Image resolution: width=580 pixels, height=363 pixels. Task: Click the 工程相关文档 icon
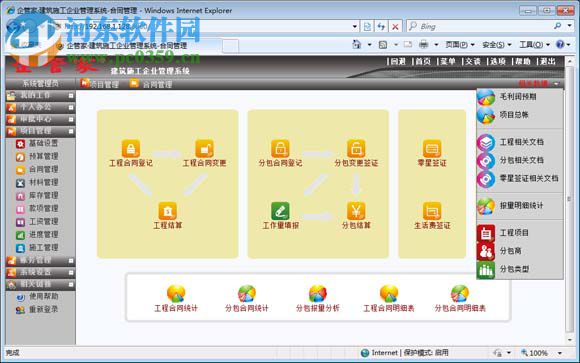486,142
